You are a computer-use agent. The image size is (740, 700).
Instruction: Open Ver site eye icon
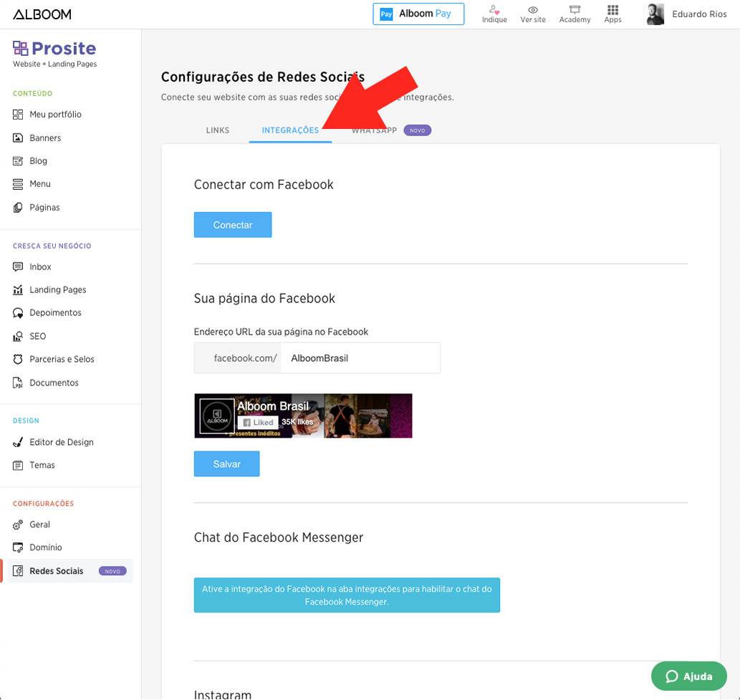533,10
